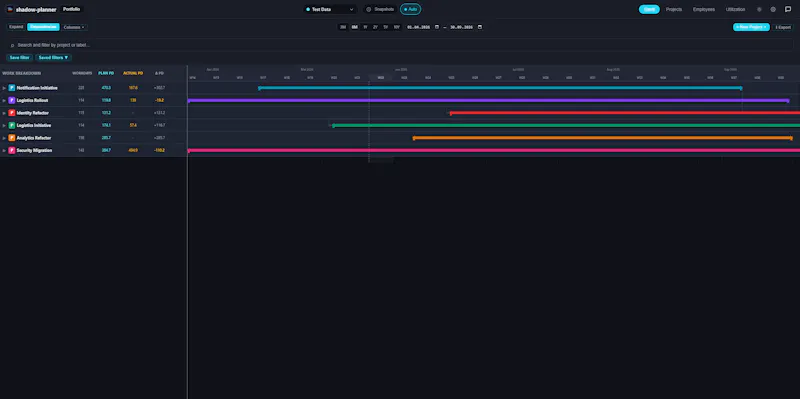Click the purple Logistics Rollout Gantt bar
Viewport: 800px width, 399px height.
click(x=488, y=101)
